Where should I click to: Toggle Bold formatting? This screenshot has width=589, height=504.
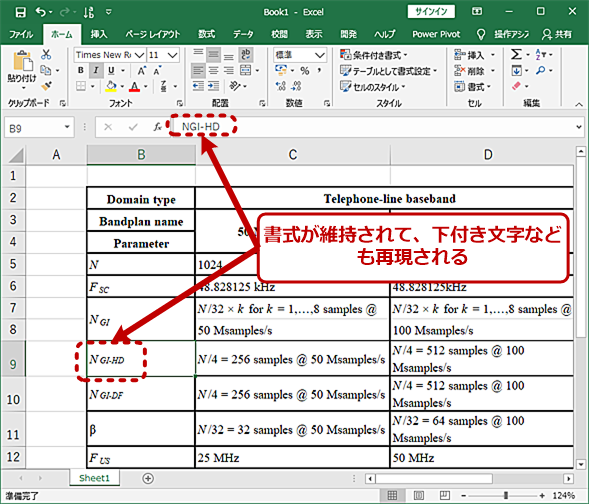point(81,70)
